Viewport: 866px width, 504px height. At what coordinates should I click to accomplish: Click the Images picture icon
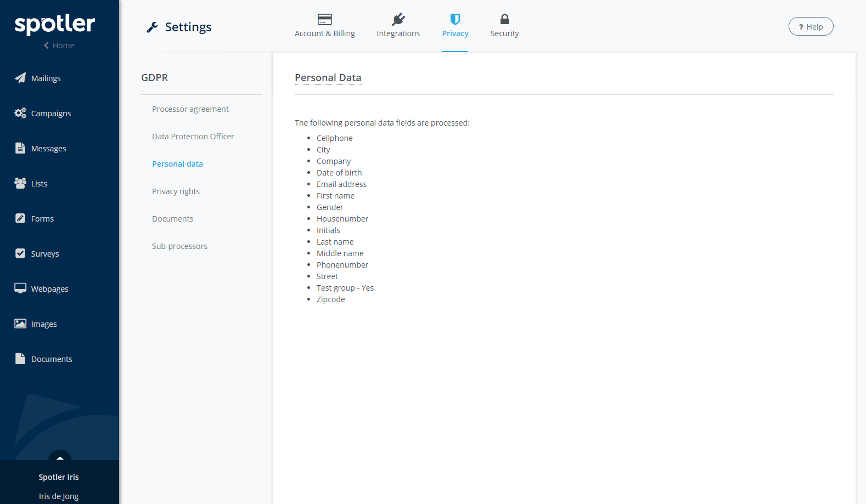click(x=20, y=324)
